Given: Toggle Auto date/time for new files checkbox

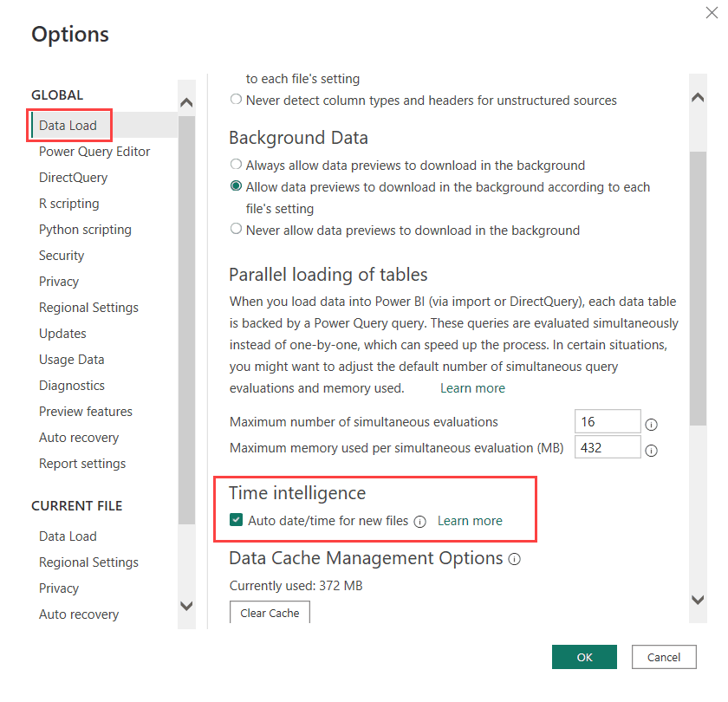Looking at the screenshot, I should [236, 520].
